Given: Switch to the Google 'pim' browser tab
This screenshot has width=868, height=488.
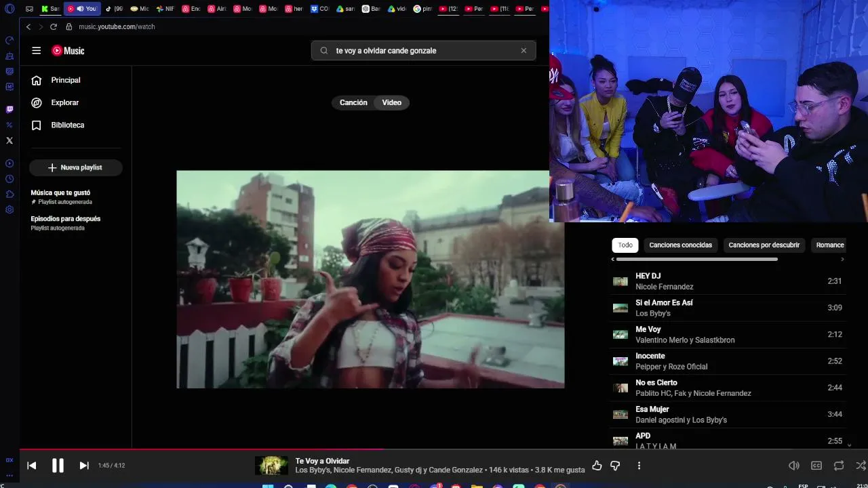Looking at the screenshot, I should click(422, 9).
